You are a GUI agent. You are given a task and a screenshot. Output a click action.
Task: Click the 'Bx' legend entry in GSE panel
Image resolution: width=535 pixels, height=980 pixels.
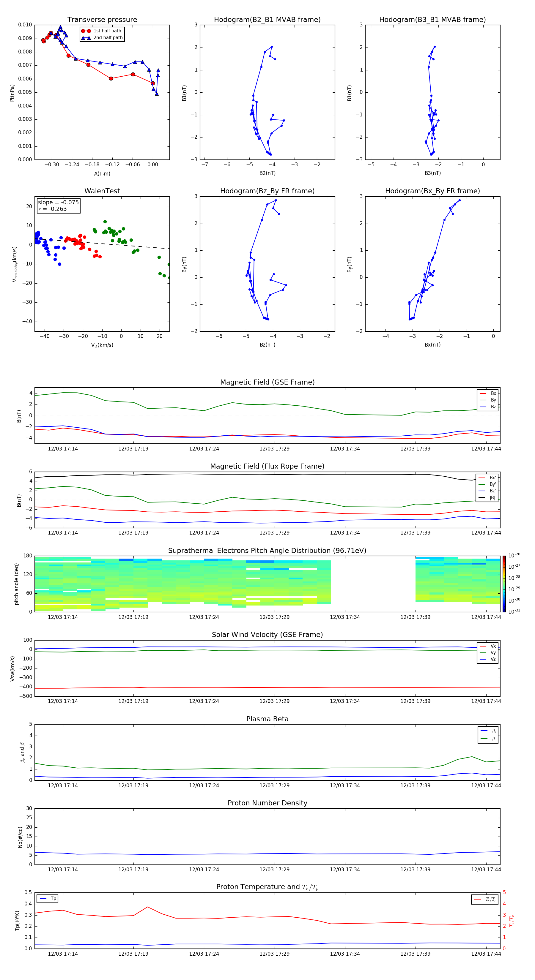point(488,393)
